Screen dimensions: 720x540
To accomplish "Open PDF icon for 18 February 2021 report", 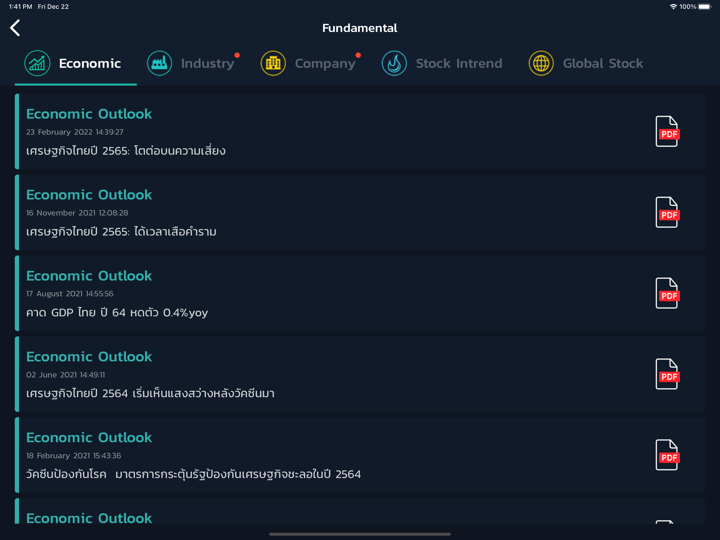I will 667,455.
